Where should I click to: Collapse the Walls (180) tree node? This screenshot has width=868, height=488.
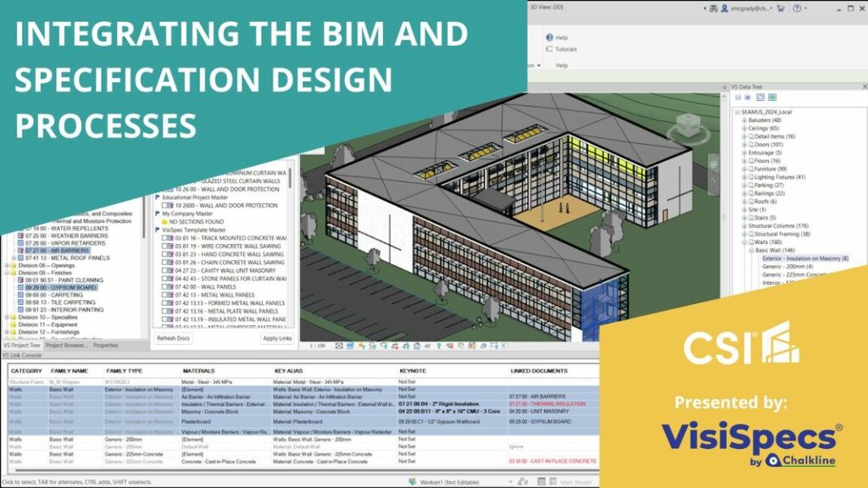pos(744,241)
